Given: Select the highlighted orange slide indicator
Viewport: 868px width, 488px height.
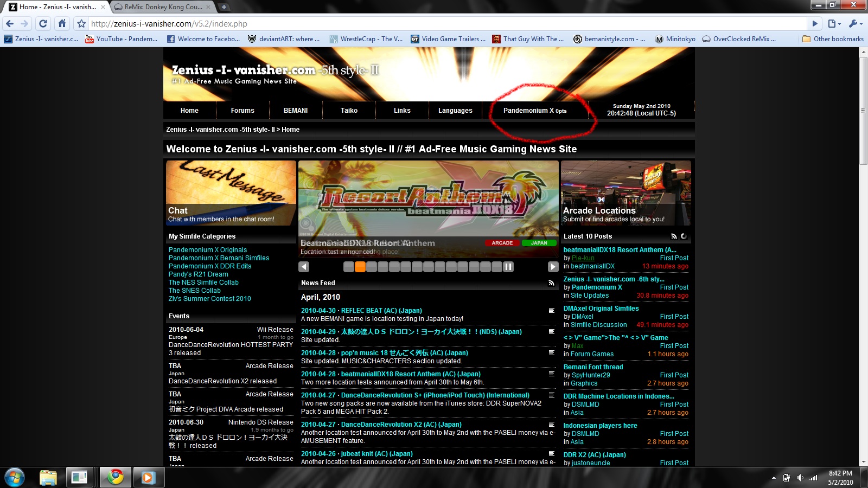Looking at the screenshot, I should 360,267.
